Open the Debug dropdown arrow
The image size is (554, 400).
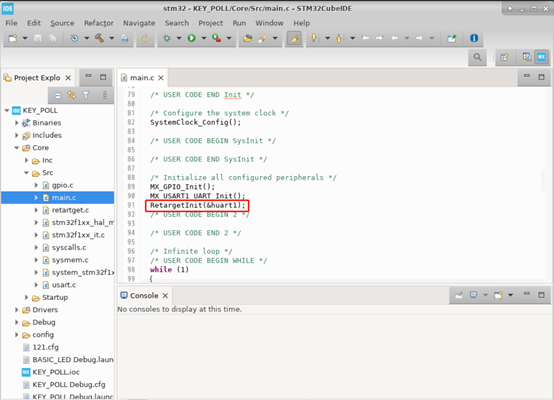(179, 38)
